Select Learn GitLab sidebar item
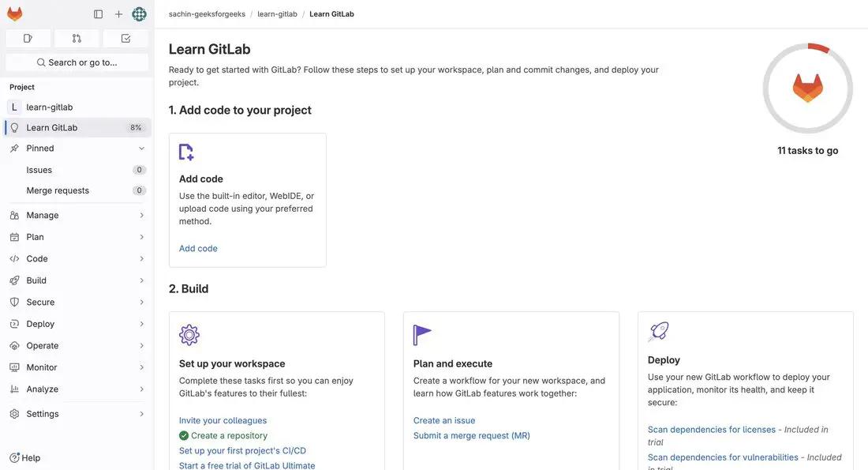Screen dimensions: 868x470 (52, 128)
